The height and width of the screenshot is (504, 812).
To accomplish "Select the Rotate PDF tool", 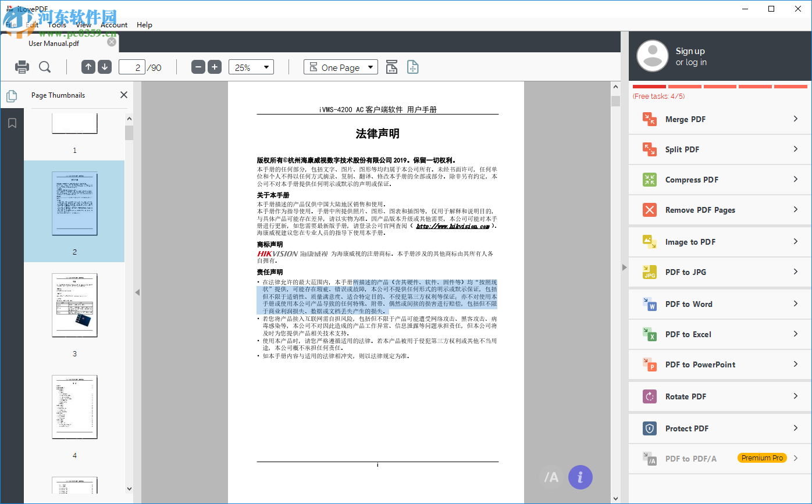I will tap(719, 396).
